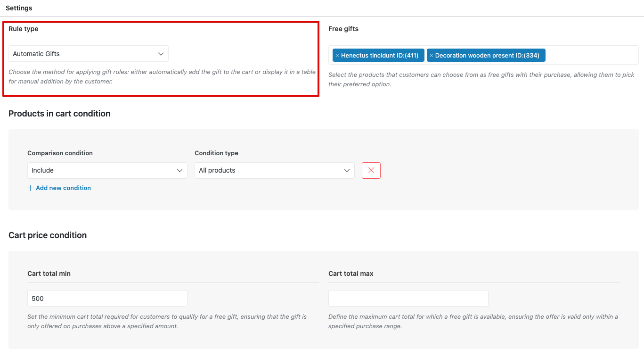
Task: Click the Add new condition link
Action: coord(63,188)
